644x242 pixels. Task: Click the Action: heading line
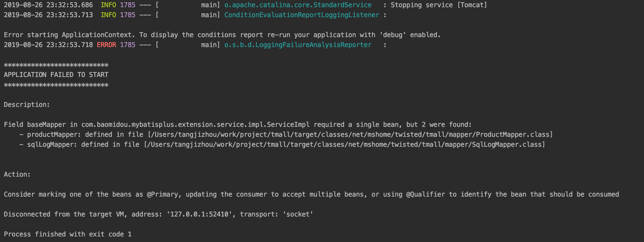[17, 174]
